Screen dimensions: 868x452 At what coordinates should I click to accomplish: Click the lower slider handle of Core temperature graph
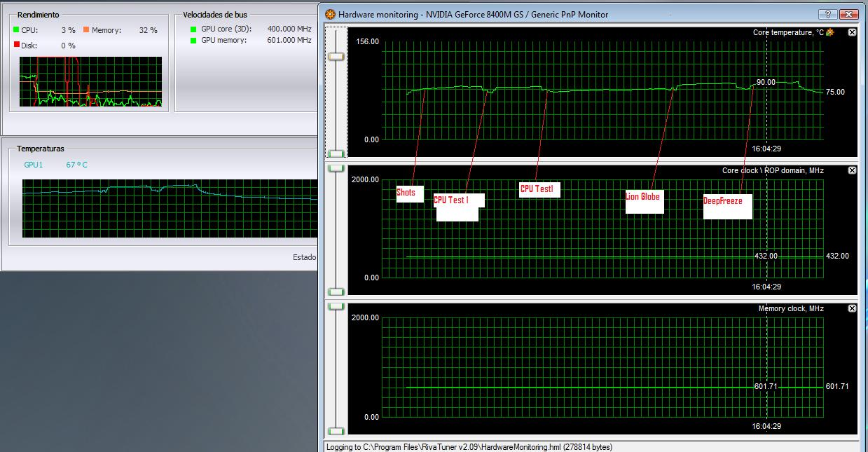pos(337,153)
